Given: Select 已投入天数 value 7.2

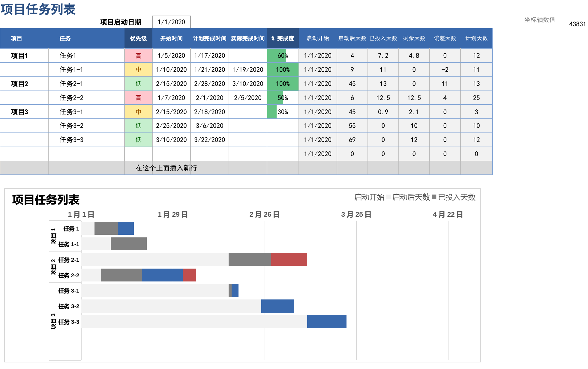Looking at the screenshot, I should (x=383, y=56).
